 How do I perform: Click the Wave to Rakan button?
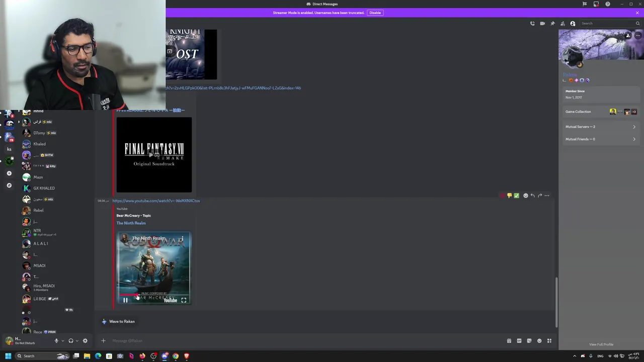click(118, 321)
